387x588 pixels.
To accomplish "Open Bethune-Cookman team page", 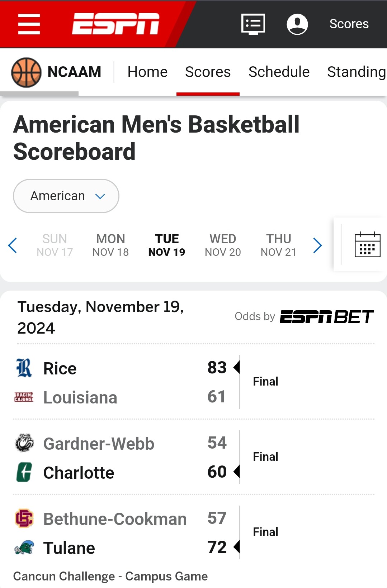I will (x=115, y=519).
